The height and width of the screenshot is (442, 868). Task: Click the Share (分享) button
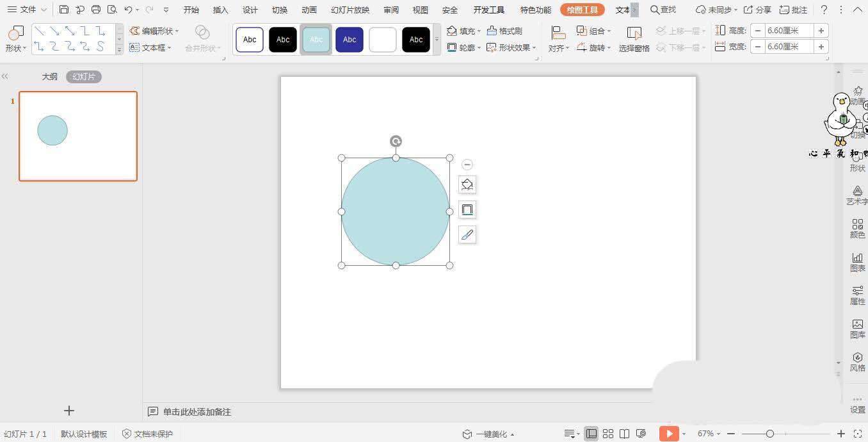tap(757, 10)
